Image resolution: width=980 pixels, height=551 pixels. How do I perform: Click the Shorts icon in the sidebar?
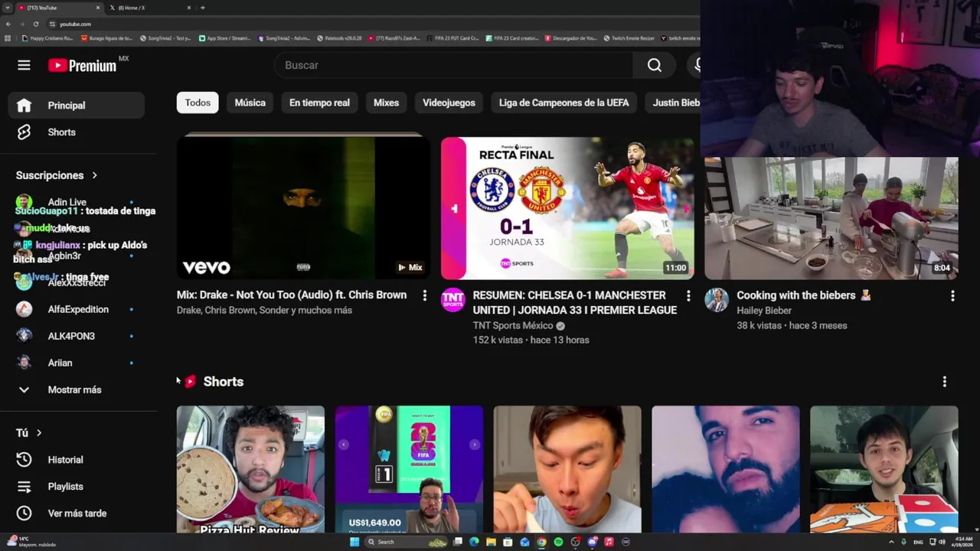(x=24, y=132)
